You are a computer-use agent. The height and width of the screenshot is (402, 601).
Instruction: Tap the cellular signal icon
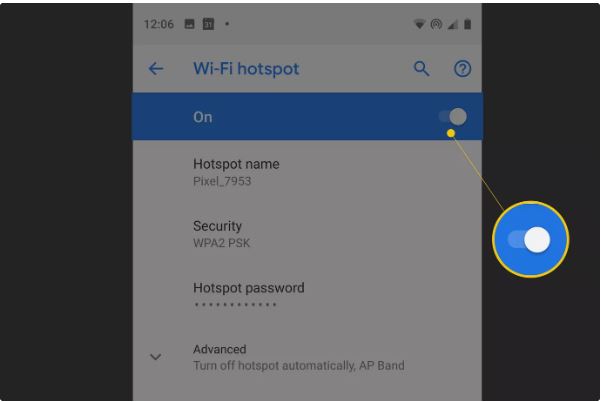(453, 25)
